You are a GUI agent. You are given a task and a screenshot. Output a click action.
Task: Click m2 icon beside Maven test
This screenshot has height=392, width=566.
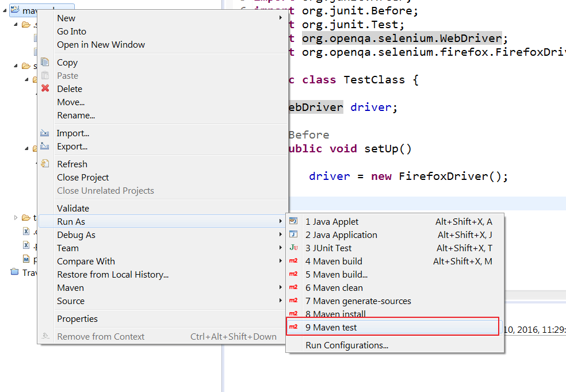click(x=293, y=326)
